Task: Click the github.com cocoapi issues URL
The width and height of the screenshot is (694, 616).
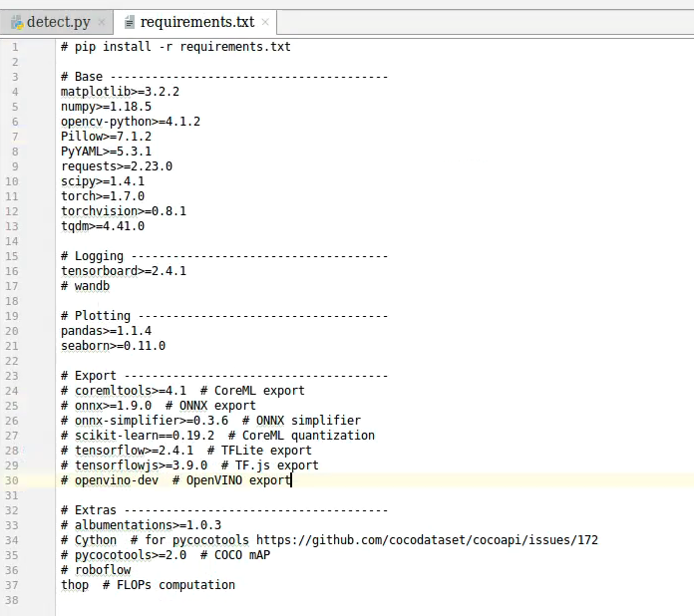Action: (427, 540)
